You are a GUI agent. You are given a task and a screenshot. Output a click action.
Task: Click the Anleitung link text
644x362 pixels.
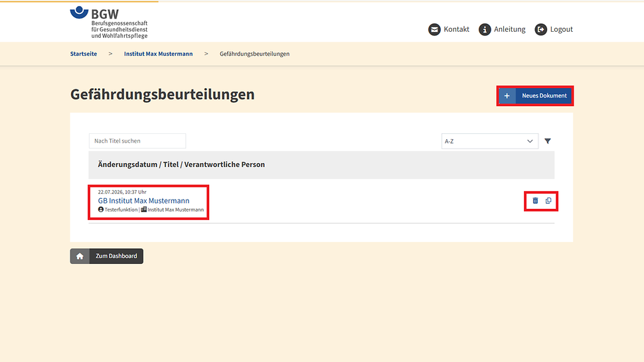tap(509, 29)
